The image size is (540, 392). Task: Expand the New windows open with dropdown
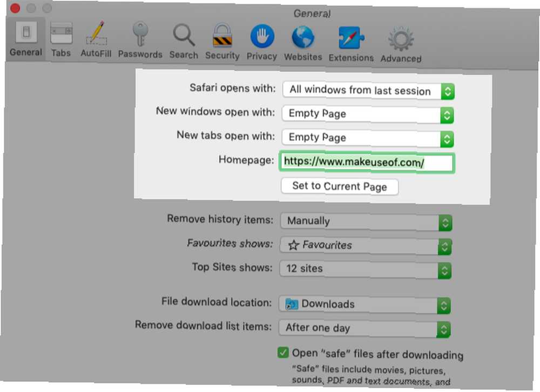click(x=368, y=114)
